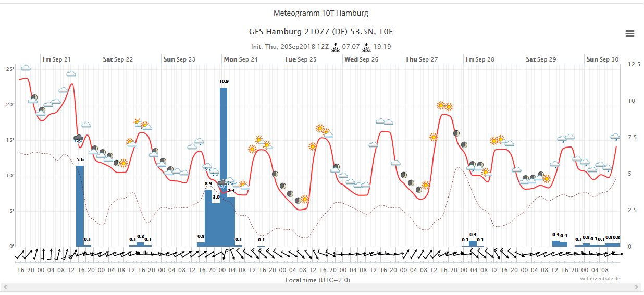Select the Sun Sep 23 day label
644x295 pixels.
pyautogui.click(x=179, y=59)
